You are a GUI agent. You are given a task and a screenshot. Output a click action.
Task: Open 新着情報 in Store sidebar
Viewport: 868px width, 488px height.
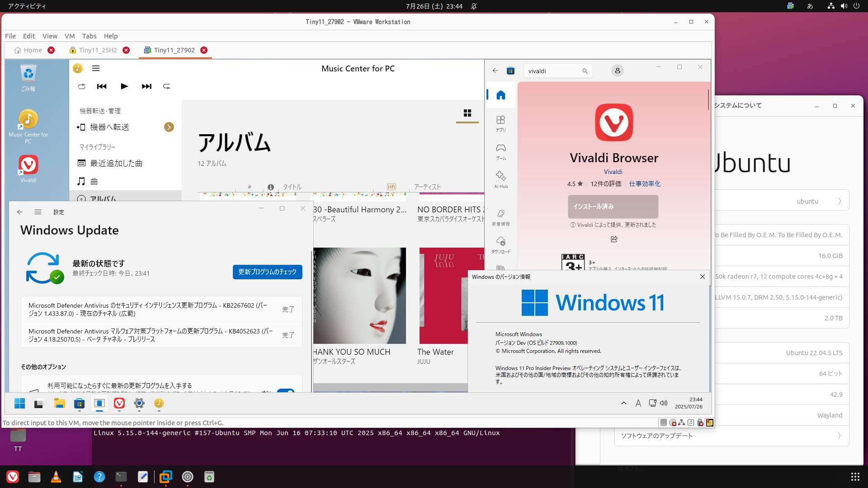click(500, 217)
